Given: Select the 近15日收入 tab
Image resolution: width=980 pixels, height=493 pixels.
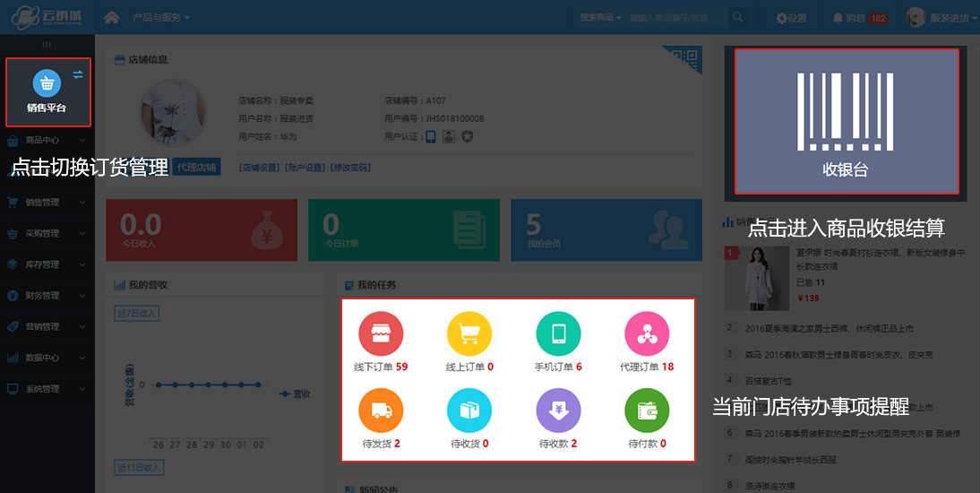Looking at the screenshot, I should [x=139, y=467].
